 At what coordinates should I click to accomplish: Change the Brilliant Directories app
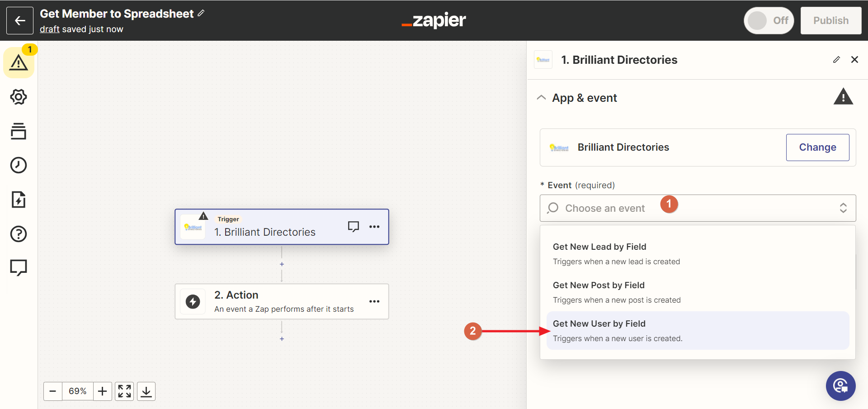[817, 147]
